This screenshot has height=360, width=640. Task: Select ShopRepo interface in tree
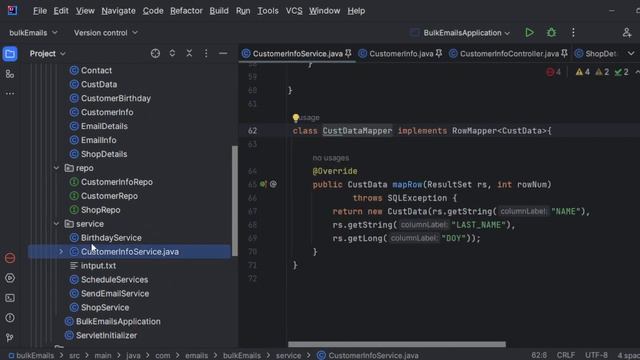[x=100, y=210]
